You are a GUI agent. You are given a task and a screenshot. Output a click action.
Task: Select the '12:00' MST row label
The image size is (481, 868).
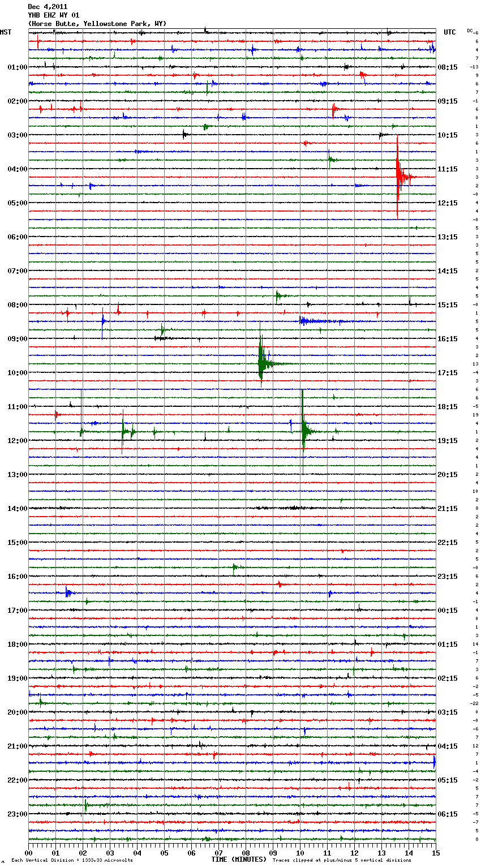[18, 441]
